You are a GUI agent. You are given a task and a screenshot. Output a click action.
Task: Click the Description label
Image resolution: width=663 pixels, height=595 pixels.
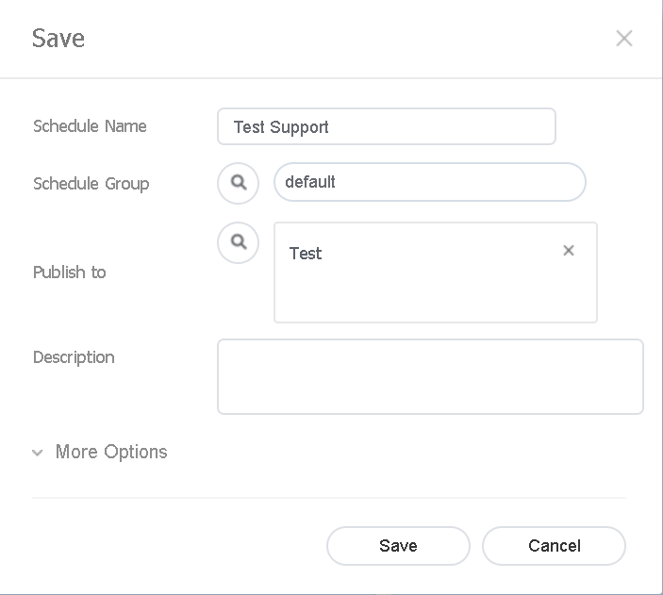(74, 357)
